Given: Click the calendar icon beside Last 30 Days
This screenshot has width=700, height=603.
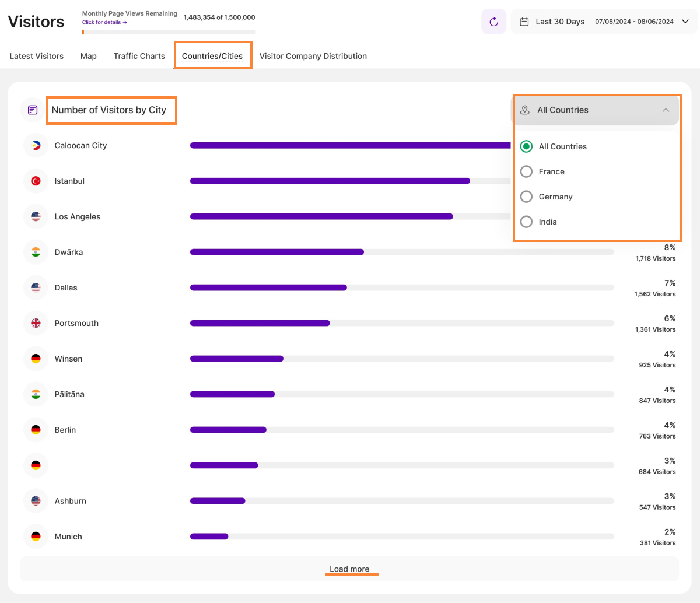Looking at the screenshot, I should pyautogui.click(x=524, y=22).
